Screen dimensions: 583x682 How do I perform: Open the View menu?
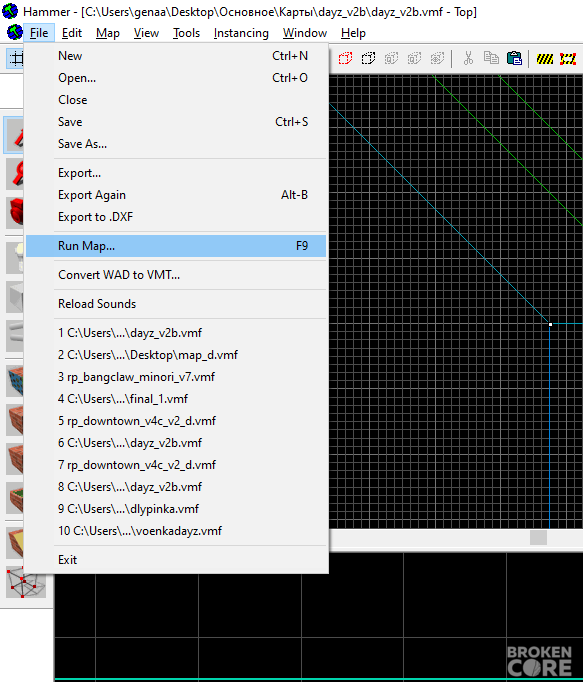click(x=146, y=33)
